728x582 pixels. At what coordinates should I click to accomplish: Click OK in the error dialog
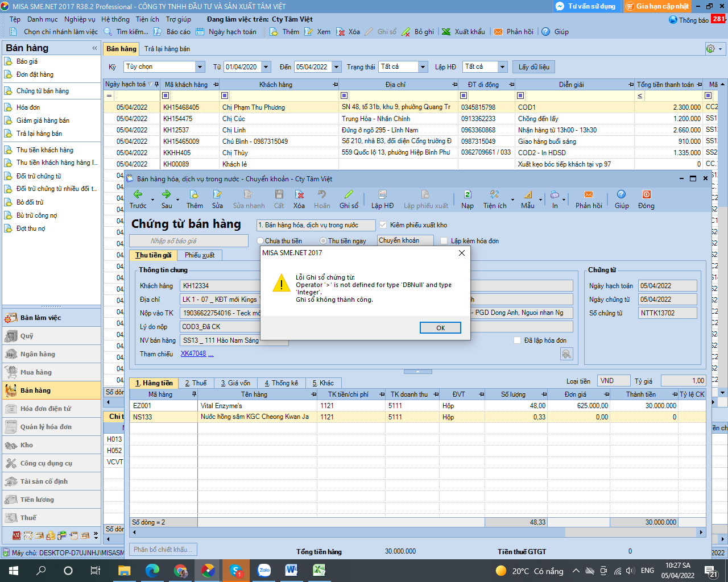pos(440,328)
